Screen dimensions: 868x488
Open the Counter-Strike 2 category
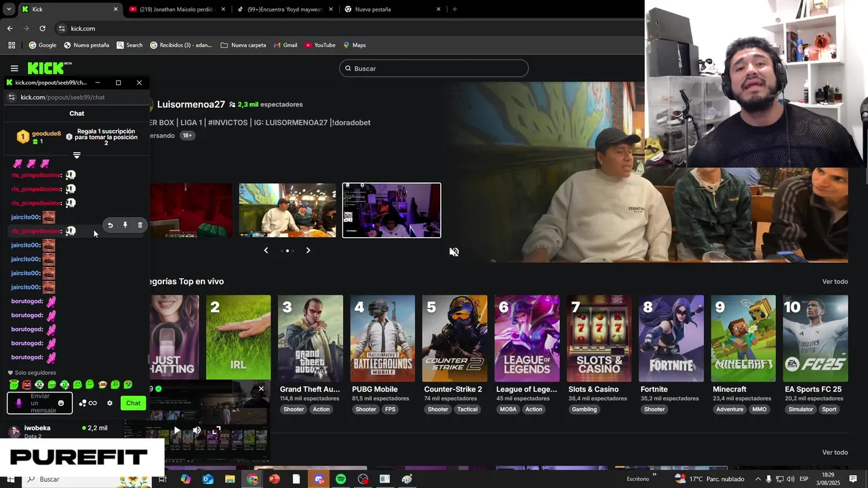454,338
